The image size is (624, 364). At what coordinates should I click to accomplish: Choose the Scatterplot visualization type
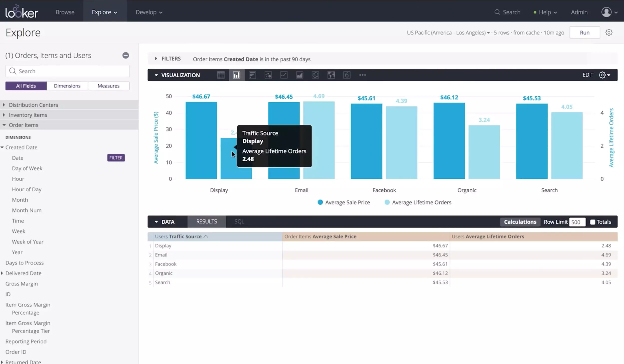[268, 75]
